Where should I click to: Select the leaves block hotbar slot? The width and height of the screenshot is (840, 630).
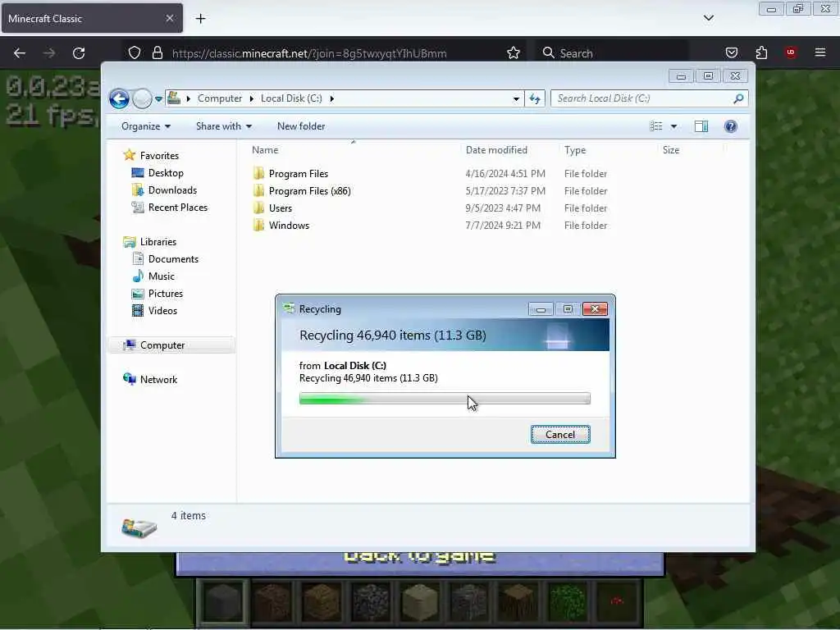tap(568, 602)
